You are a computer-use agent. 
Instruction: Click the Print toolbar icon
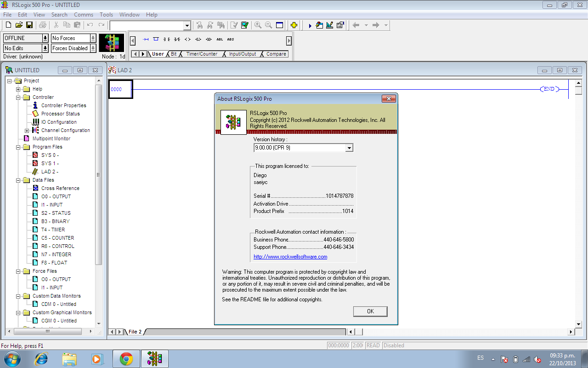[43, 25]
